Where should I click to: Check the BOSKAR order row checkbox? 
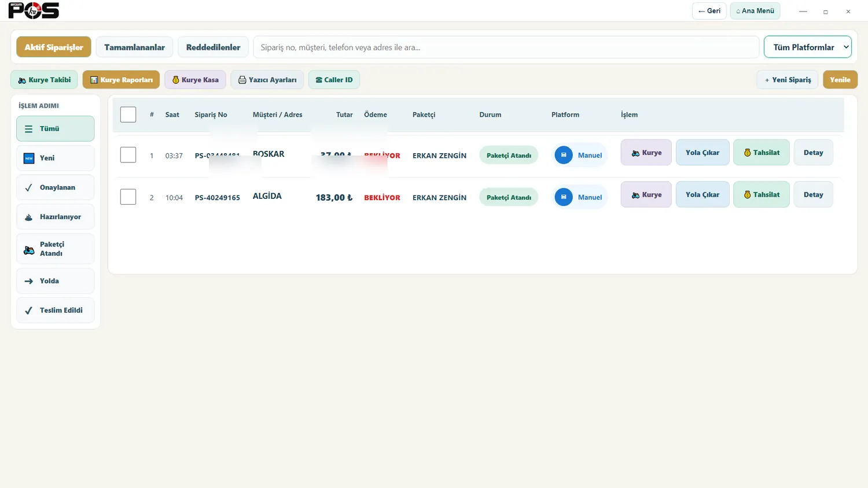tap(128, 155)
